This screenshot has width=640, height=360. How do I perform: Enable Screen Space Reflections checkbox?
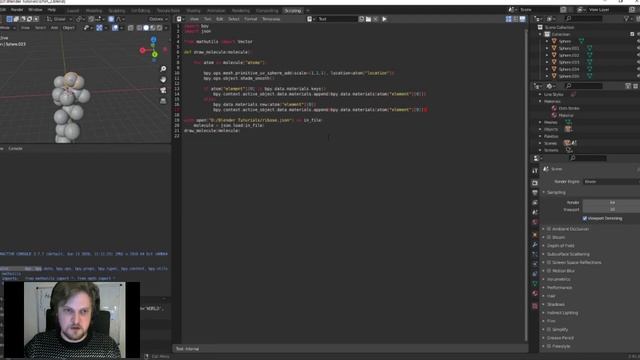[549, 262]
